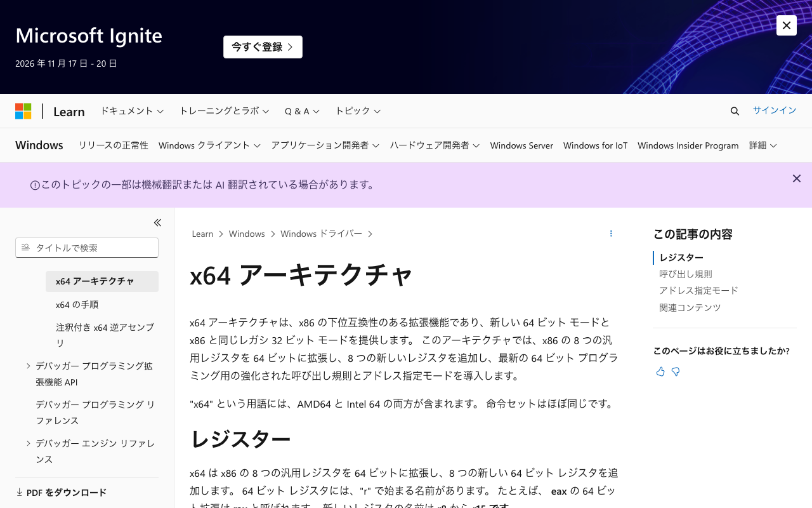Click the Microsoft logo icon
The height and width of the screenshot is (508, 812).
pos(23,111)
